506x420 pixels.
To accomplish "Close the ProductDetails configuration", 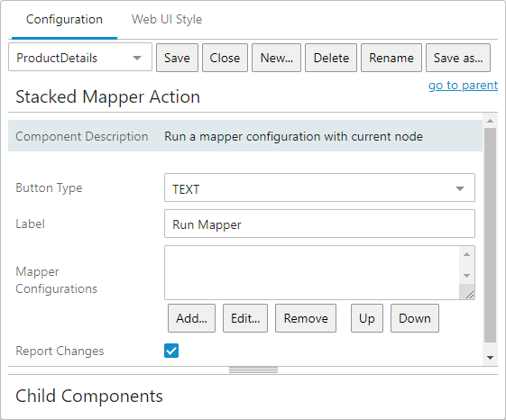I will point(225,58).
